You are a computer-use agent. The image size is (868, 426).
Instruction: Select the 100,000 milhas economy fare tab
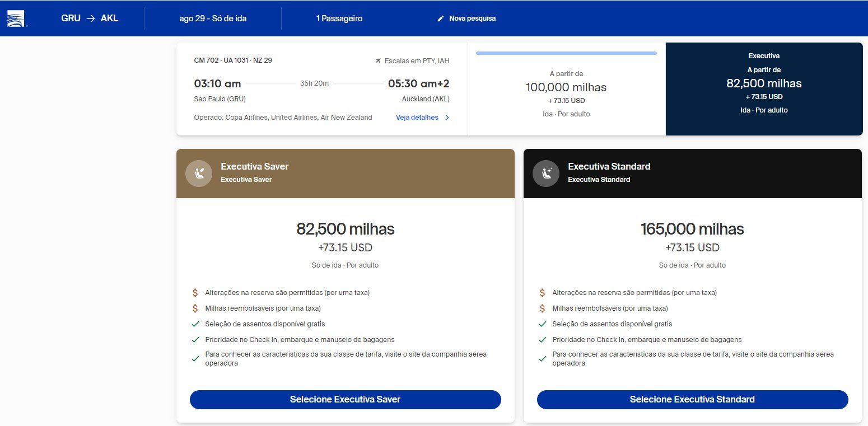[566, 93]
